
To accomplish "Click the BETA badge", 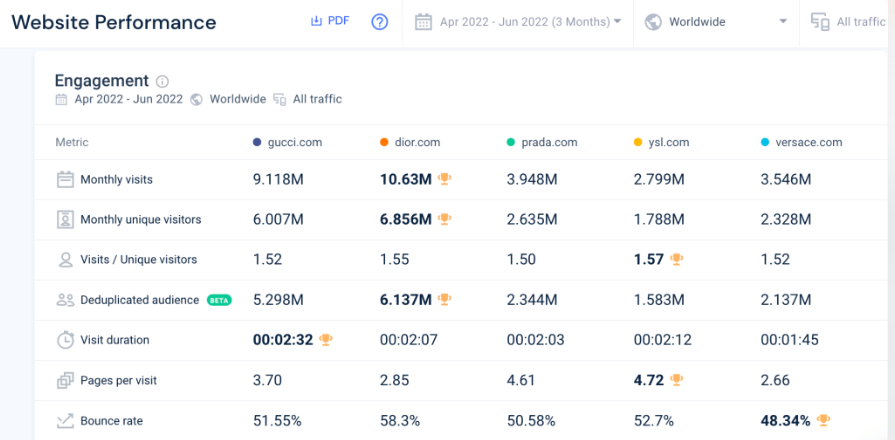I will click(219, 300).
